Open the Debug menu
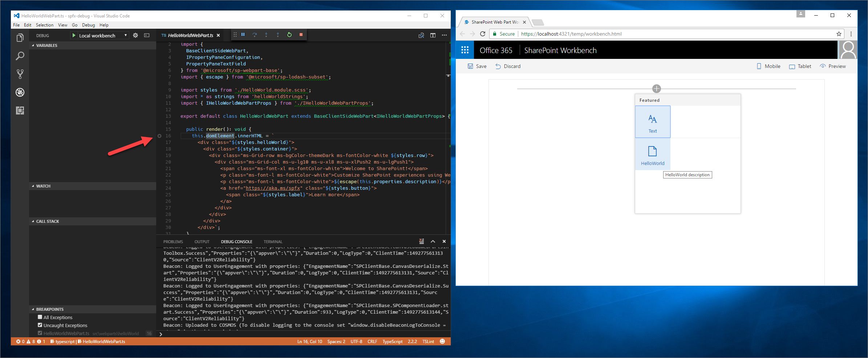This screenshot has width=868, height=358. [x=88, y=25]
